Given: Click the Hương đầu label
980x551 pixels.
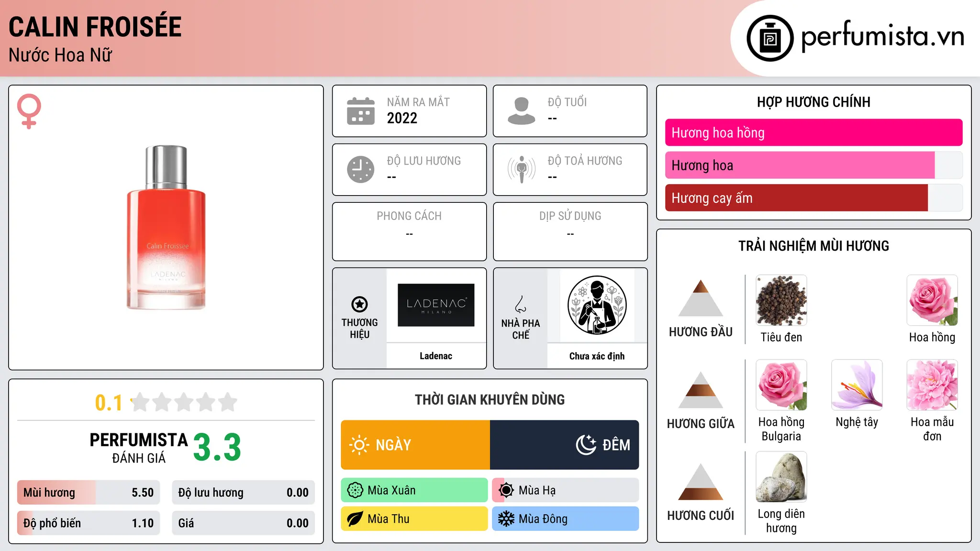Looking at the screenshot, I should (701, 332).
